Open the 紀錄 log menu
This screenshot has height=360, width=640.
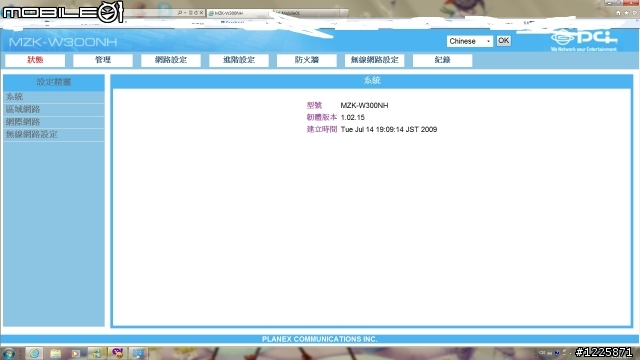(442, 60)
